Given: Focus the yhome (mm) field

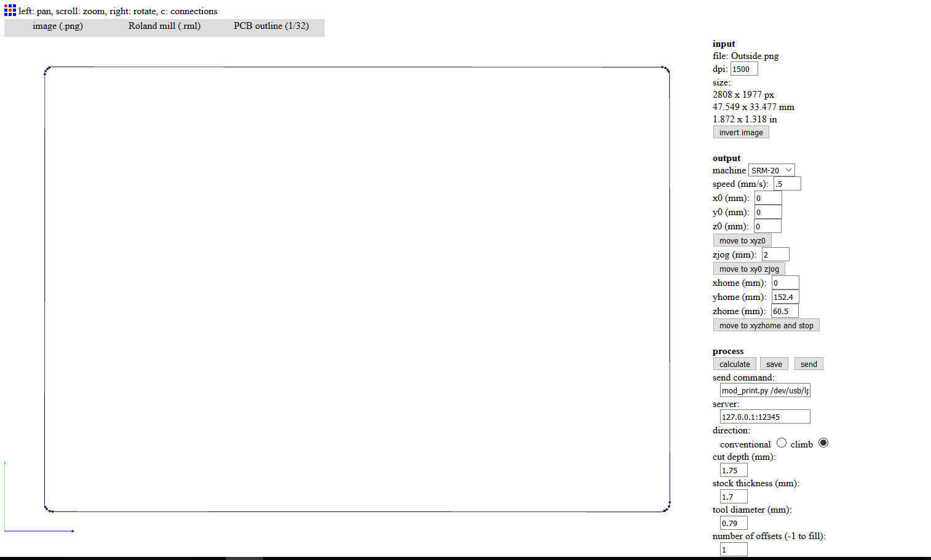Looking at the screenshot, I should [785, 297].
